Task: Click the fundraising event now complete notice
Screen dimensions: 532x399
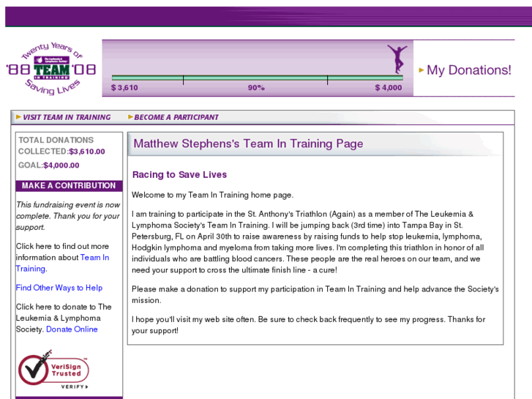Action: (x=68, y=216)
